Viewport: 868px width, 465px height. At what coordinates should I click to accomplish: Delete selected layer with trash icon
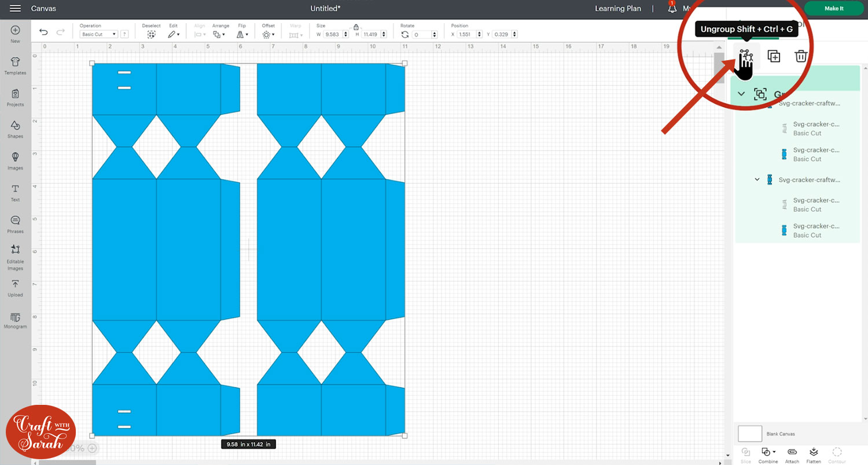coord(801,56)
